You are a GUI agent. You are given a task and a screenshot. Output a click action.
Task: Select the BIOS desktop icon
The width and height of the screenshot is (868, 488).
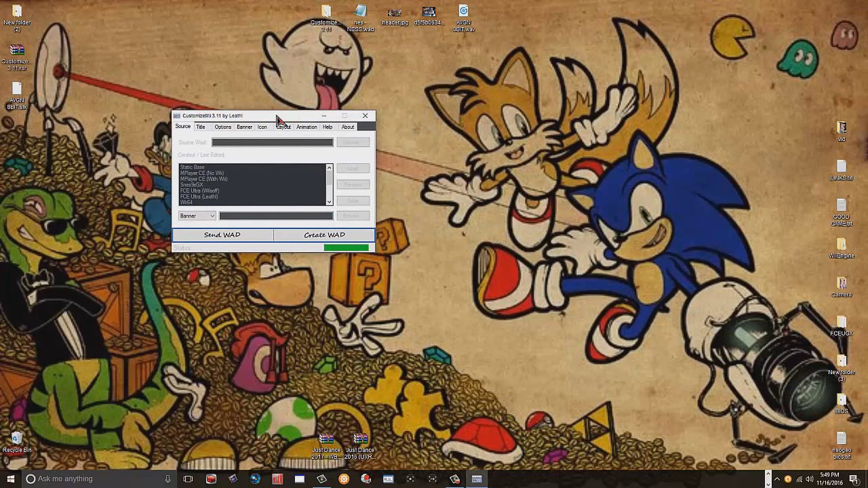pyautogui.click(x=842, y=404)
